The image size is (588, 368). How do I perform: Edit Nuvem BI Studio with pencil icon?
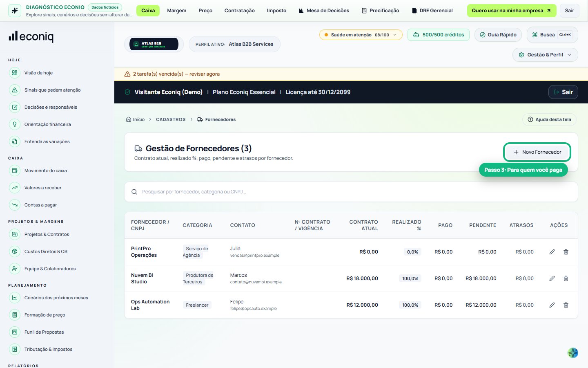pos(552,278)
